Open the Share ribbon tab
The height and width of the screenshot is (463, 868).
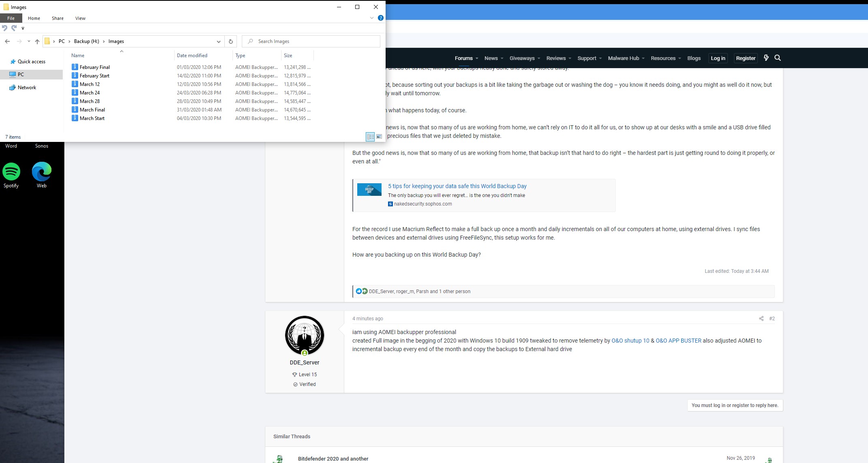(58, 18)
